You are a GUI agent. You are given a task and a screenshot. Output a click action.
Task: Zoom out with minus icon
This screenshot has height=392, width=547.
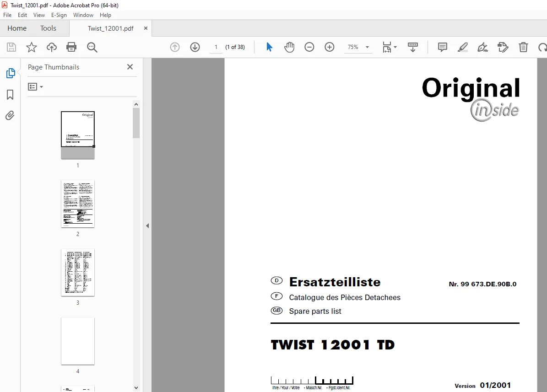tap(309, 47)
